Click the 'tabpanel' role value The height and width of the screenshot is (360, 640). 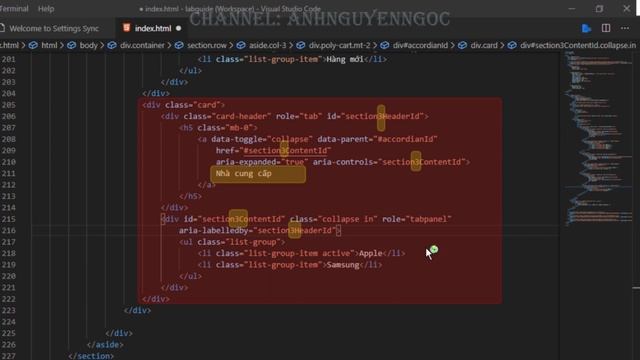429,219
